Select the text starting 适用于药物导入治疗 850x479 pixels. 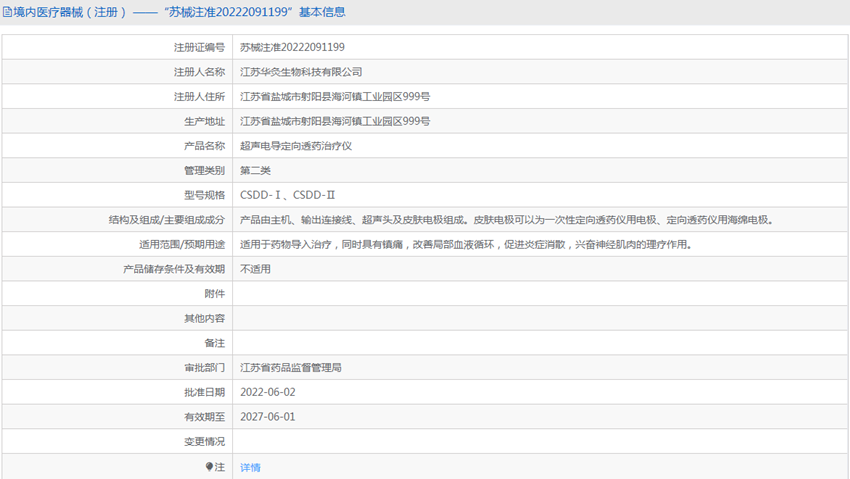pos(467,244)
